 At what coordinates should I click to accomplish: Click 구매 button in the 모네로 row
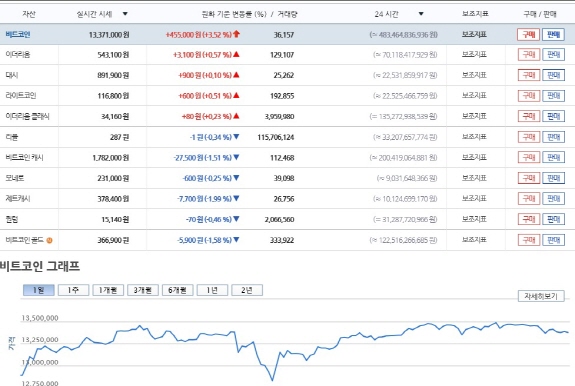point(528,178)
